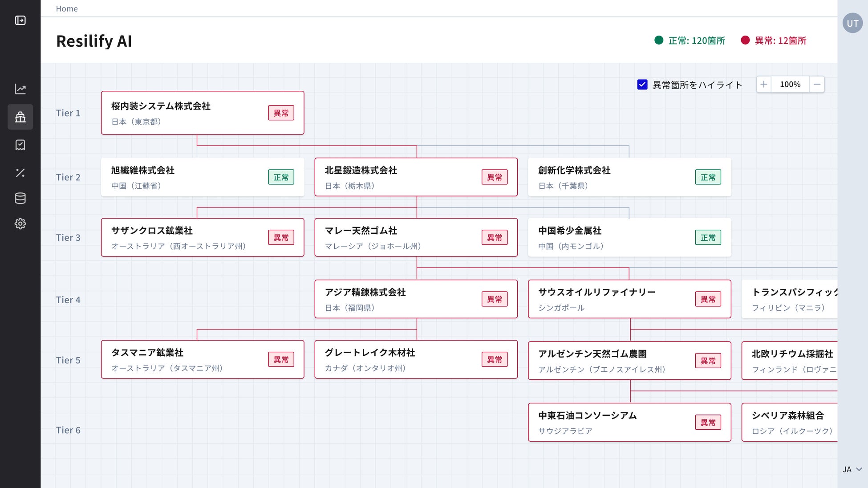Screen dimensions: 868x488
Task: Open the checklist receipt icon in the sidebar
Action: click(20, 145)
